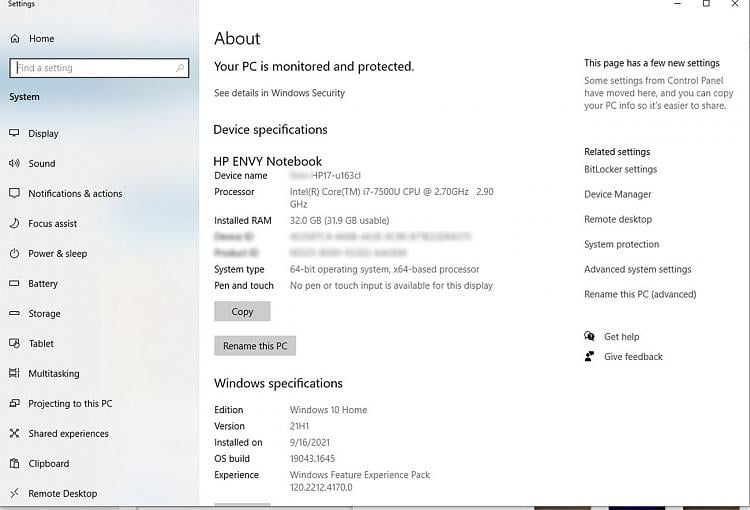Click the Intel Core i7-7500U processor text
This screenshot has width=750, height=510.
tap(391, 198)
